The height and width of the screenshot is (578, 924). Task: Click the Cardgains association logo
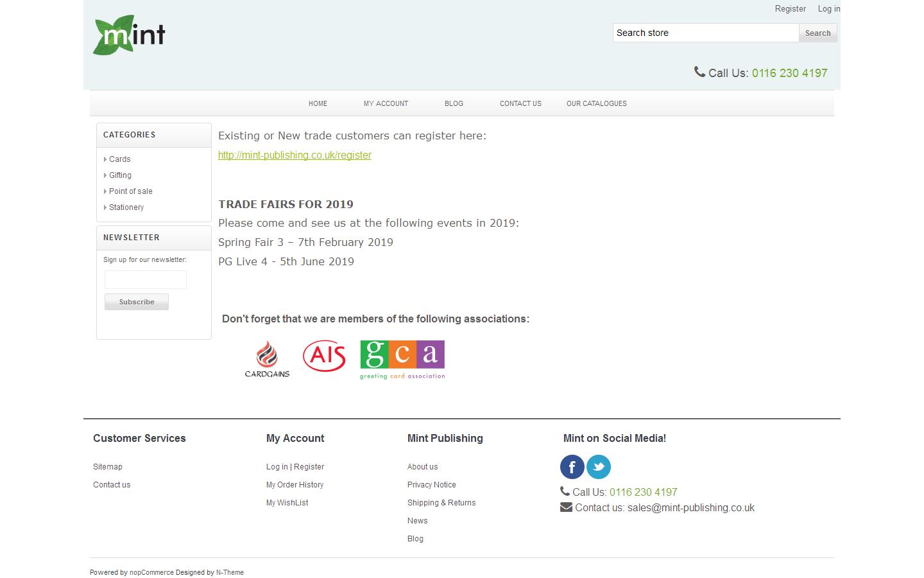pyautogui.click(x=267, y=359)
